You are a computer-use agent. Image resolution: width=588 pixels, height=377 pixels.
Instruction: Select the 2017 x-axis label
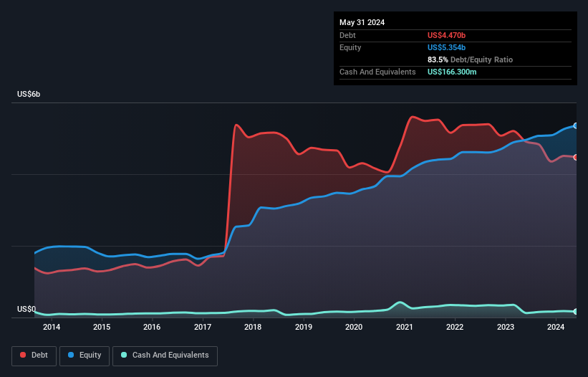[203, 327]
